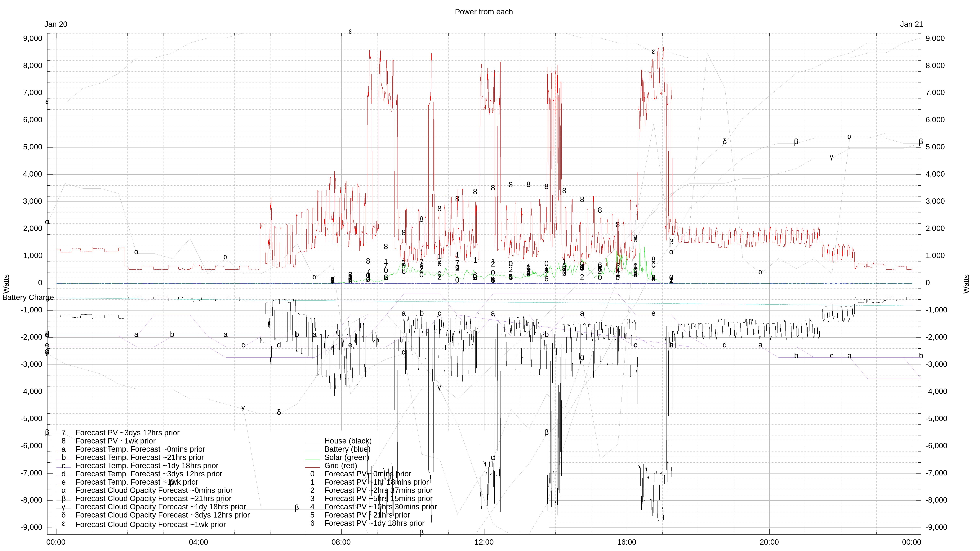Image resolution: width=980 pixels, height=551 pixels.
Task: Click legend 'Forecast PV ~3dys 12hrs prior'
Action: 127,433
